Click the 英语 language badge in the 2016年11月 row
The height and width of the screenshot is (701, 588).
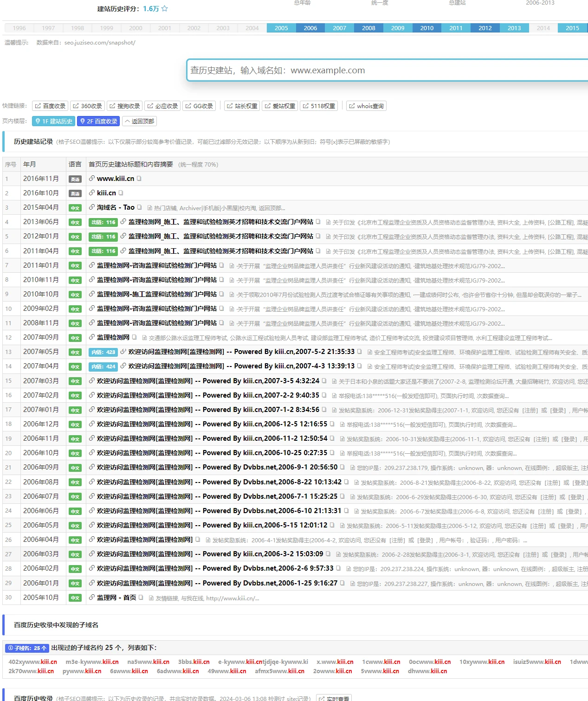point(75,179)
